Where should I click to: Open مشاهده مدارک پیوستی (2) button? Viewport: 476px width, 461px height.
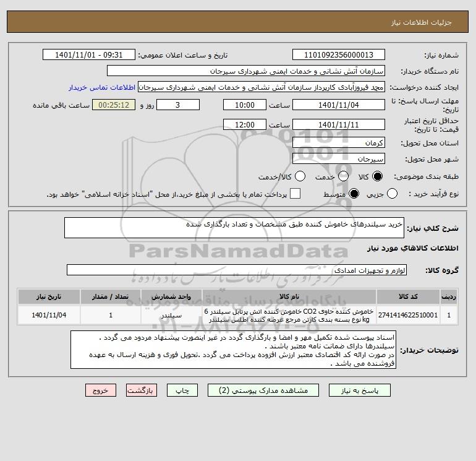(263, 390)
